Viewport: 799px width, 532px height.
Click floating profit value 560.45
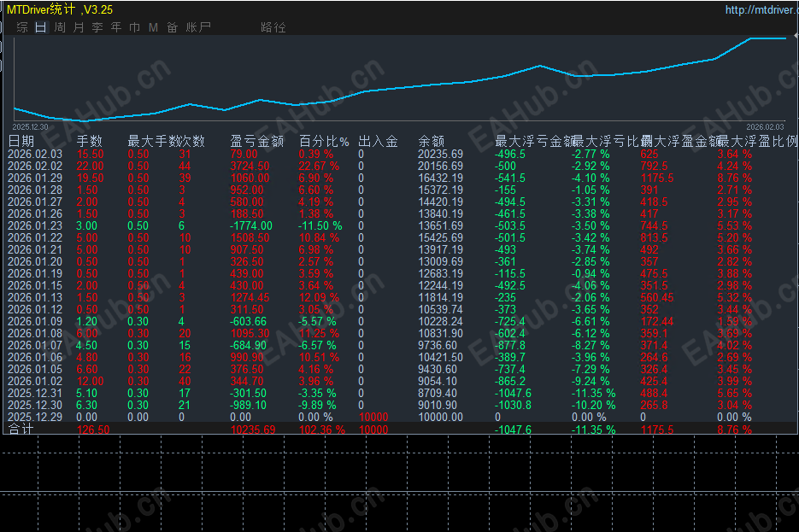[x=657, y=297]
